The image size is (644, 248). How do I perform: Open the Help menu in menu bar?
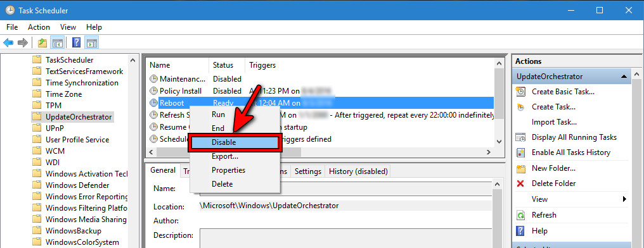tap(94, 27)
